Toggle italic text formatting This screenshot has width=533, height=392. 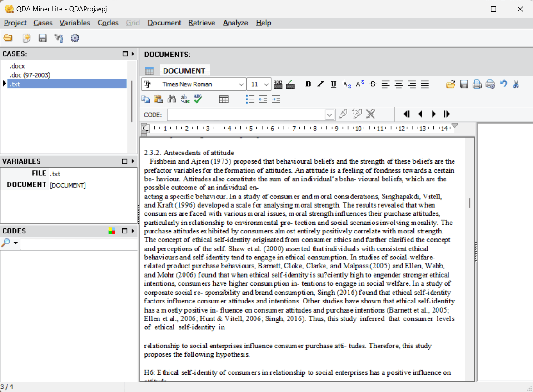point(320,84)
